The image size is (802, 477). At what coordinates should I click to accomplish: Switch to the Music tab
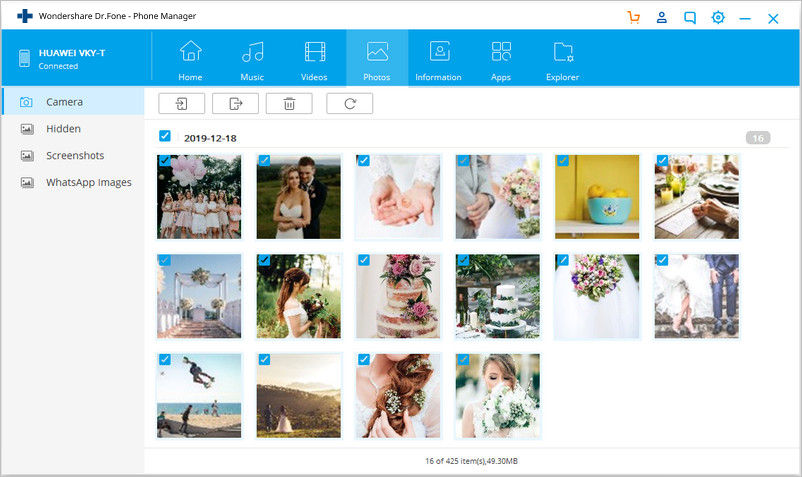253,58
